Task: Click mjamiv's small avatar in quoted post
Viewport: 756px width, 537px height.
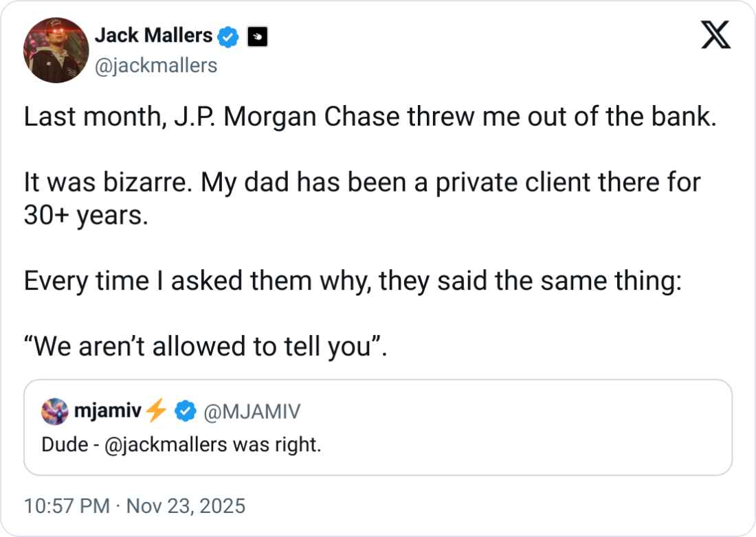Action: tap(55, 411)
